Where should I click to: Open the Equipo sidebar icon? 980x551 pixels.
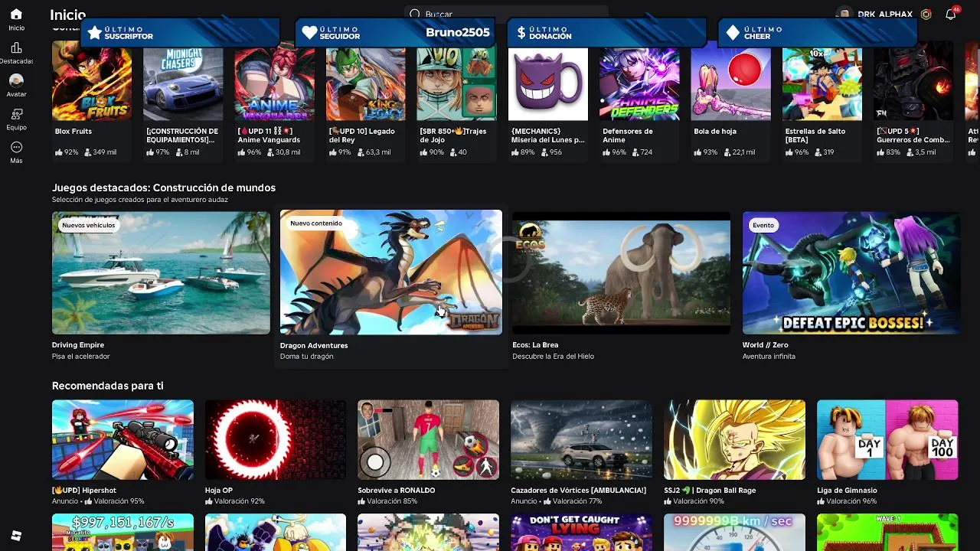(16, 114)
